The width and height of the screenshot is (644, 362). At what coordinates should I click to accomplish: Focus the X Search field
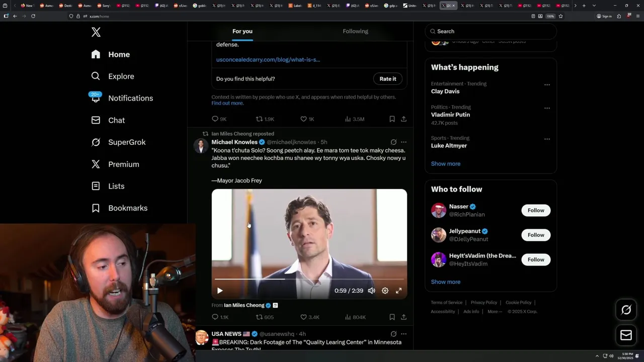(x=491, y=31)
